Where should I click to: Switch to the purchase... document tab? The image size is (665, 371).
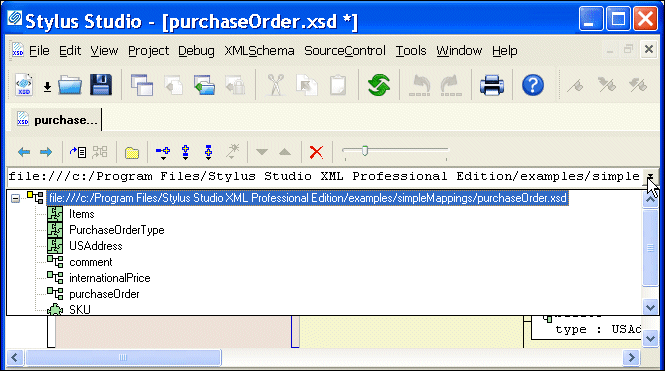[57, 120]
